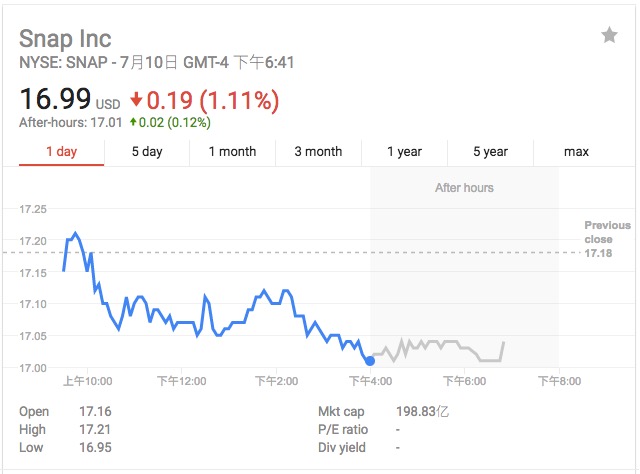Open the max range tab
The height and width of the screenshot is (474, 640).
click(x=576, y=152)
